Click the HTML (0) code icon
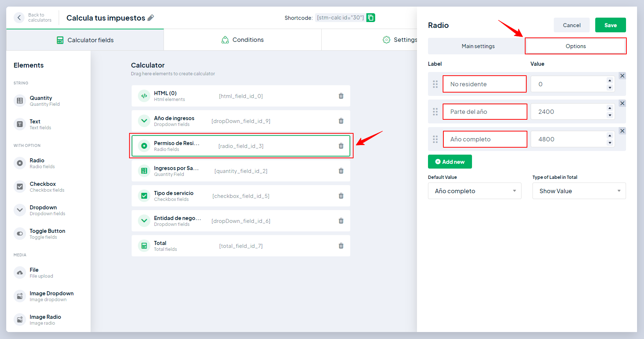The width and height of the screenshot is (644, 339). [x=144, y=96]
